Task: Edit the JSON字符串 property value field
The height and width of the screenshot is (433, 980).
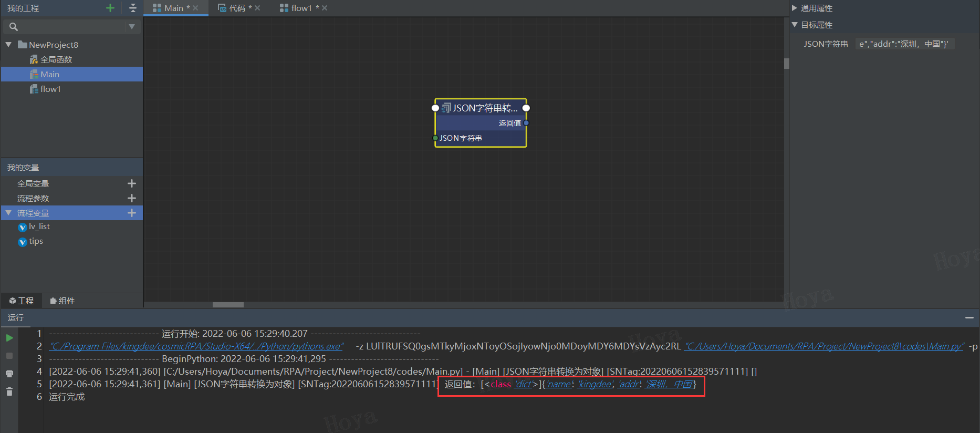Action: point(904,44)
